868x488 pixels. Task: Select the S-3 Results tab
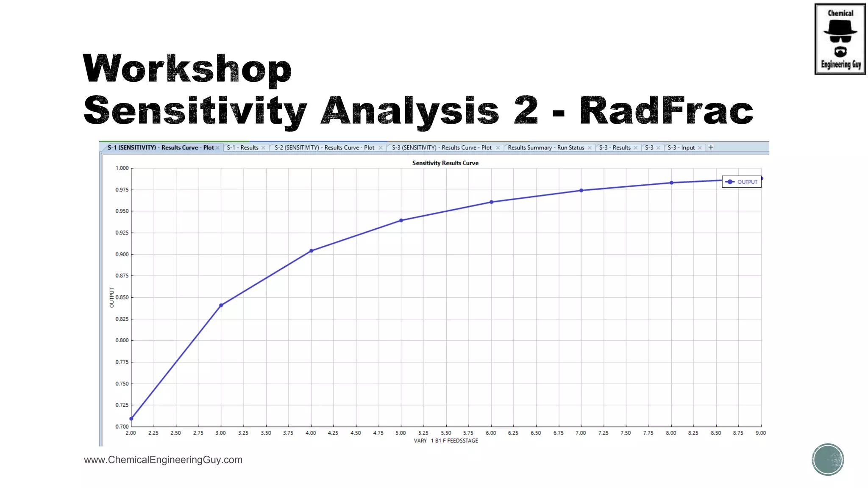pos(615,148)
